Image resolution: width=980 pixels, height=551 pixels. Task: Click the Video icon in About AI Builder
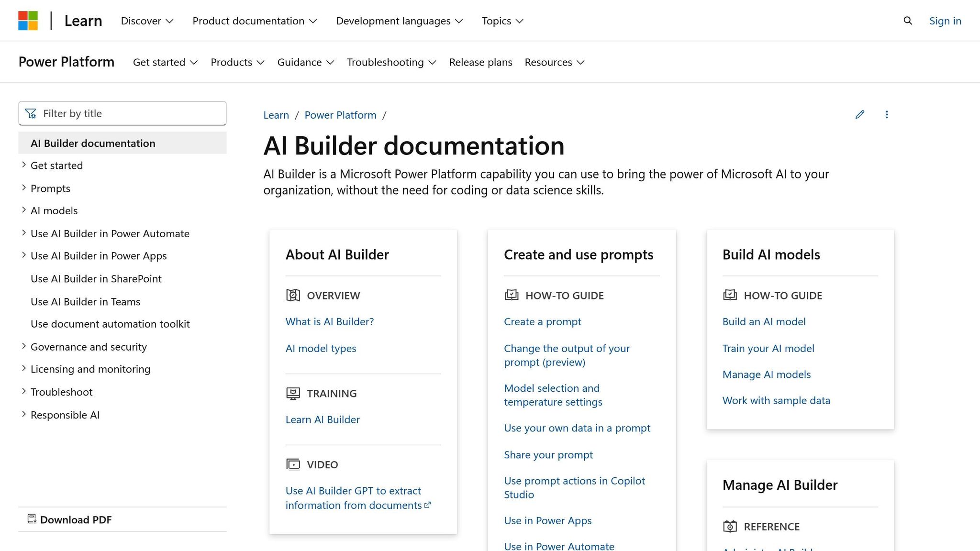tap(293, 464)
